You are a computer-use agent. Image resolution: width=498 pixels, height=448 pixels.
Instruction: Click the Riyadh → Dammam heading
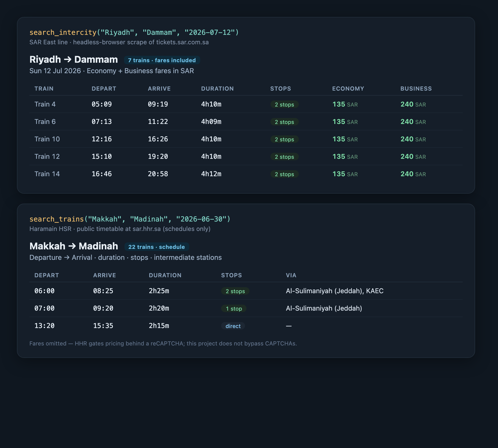pyautogui.click(x=74, y=60)
